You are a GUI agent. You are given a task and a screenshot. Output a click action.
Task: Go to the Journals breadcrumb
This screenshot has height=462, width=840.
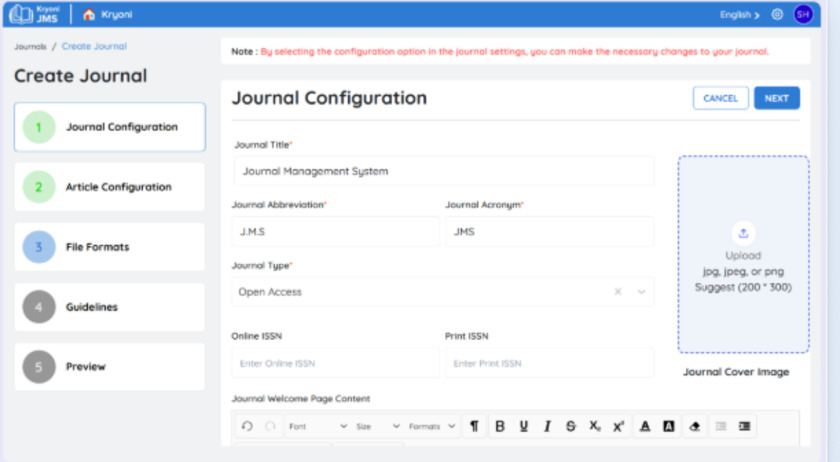pos(31,47)
